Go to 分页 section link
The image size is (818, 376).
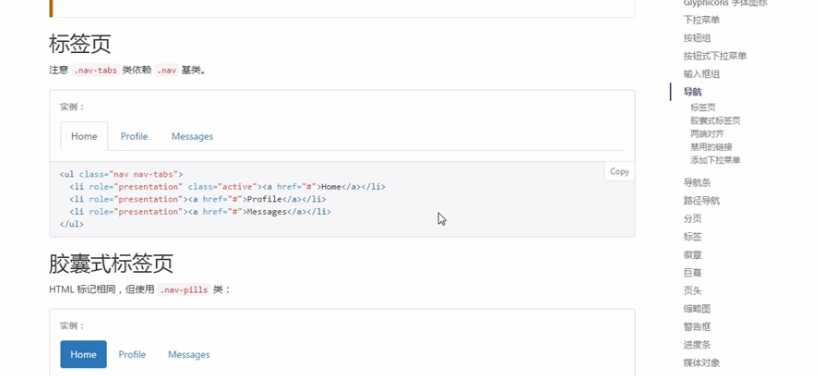tap(693, 219)
